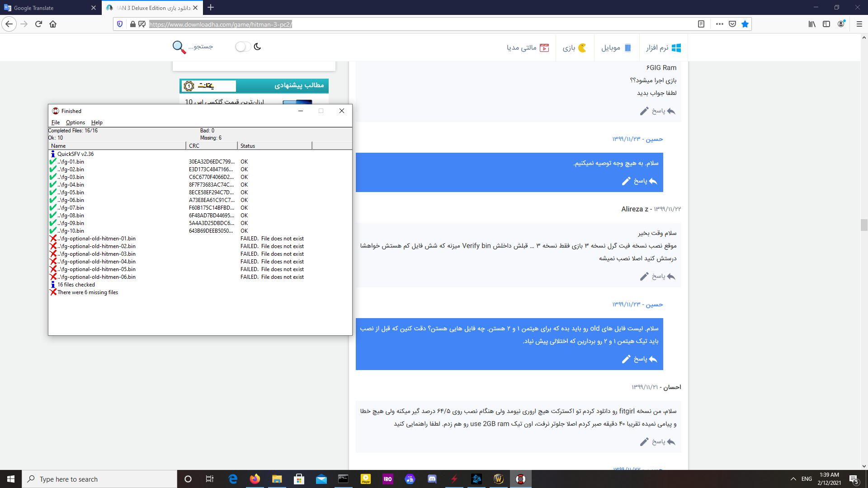The width and height of the screenshot is (868, 488).
Task: Select the fg-10.bin row
Action: (200, 231)
